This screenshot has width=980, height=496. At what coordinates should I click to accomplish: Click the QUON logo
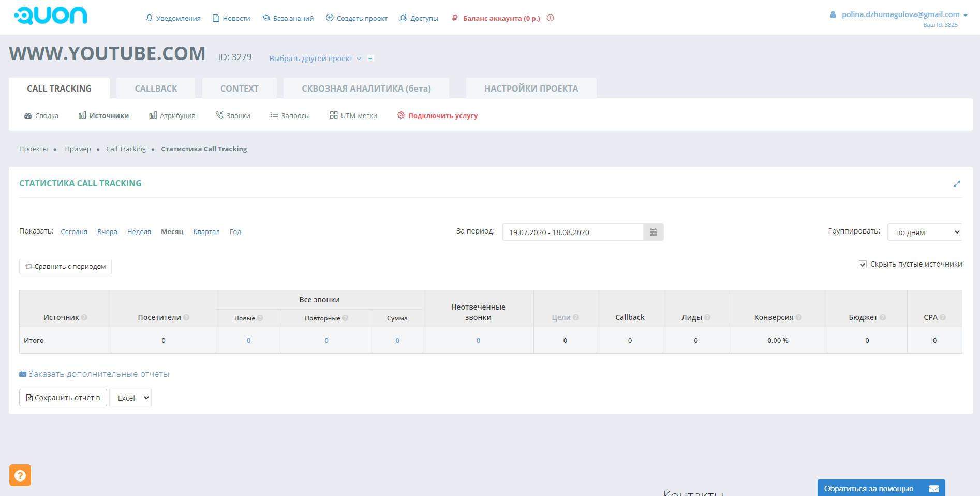pyautogui.click(x=51, y=16)
